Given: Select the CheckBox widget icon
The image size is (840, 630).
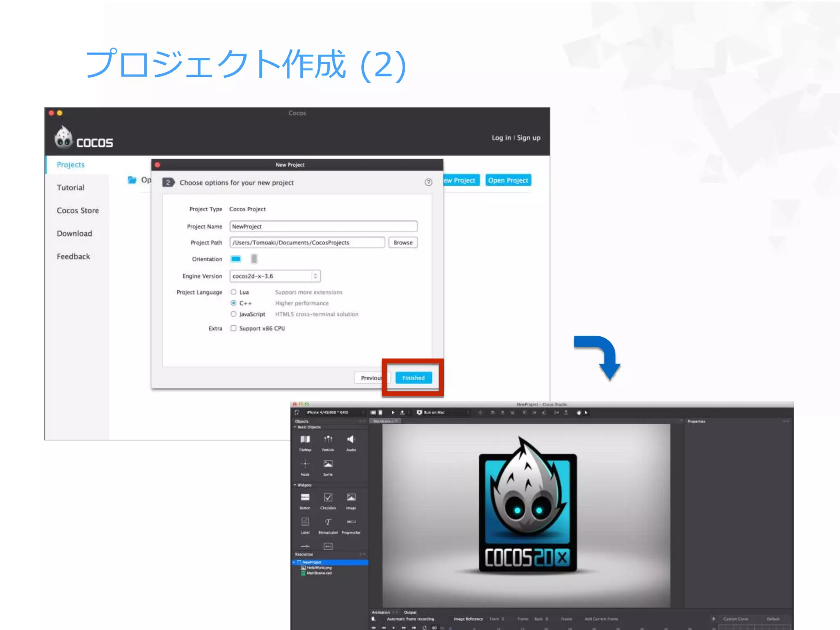Looking at the screenshot, I should click(x=328, y=498).
